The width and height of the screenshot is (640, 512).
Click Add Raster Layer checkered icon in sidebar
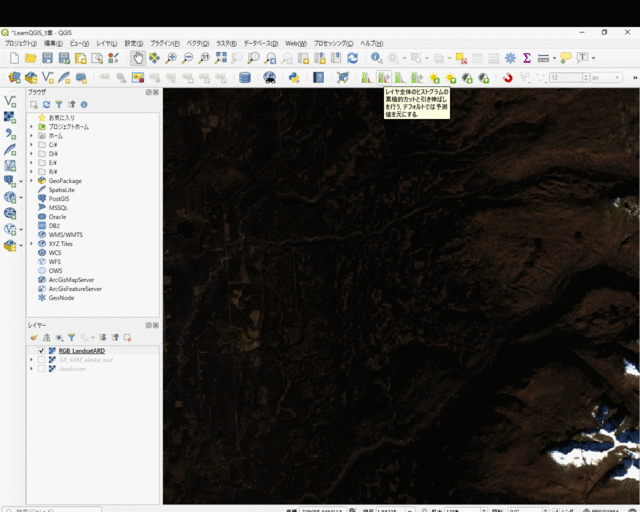[10, 117]
